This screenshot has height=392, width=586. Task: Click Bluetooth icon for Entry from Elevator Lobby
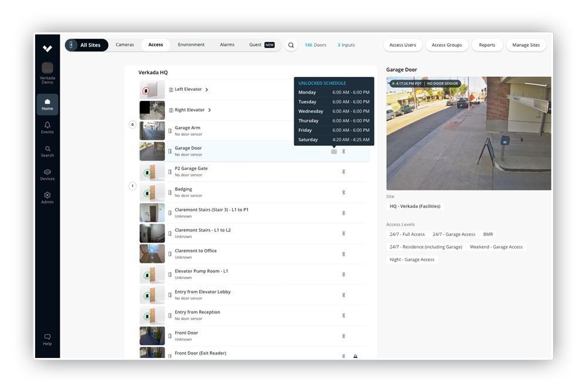(x=343, y=295)
